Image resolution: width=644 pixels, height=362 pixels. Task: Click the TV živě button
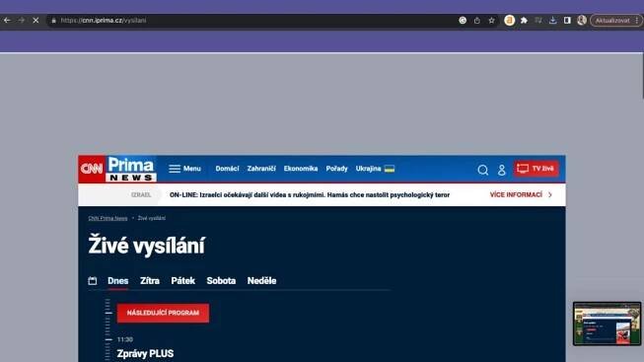(536, 169)
